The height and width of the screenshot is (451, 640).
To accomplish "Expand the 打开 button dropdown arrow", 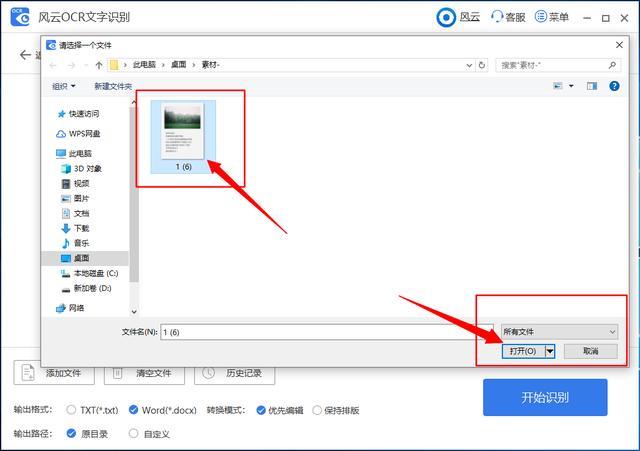I will 550,351.
